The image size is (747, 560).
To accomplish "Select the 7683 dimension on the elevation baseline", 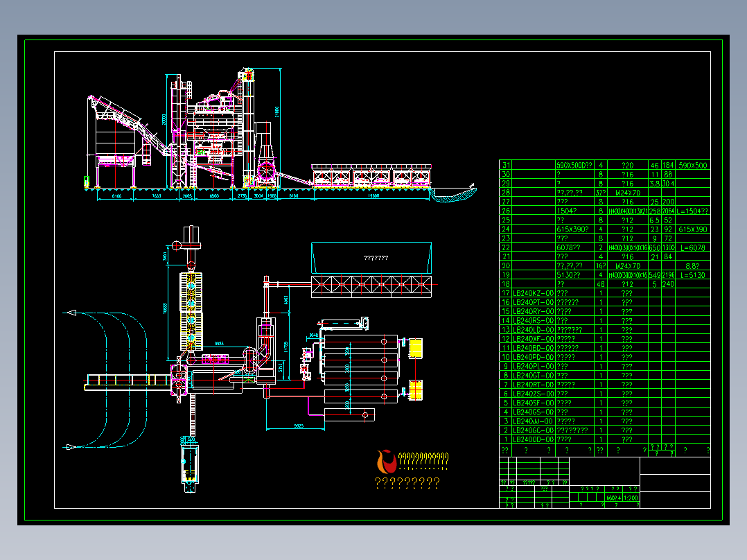I will (157, 196).
